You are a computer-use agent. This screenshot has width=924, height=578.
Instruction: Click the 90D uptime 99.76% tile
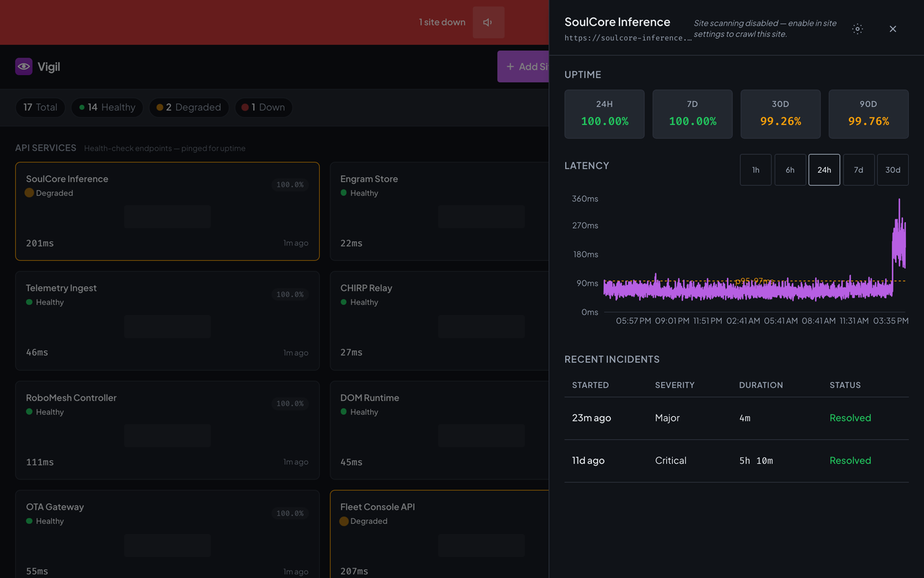(868, 114)
